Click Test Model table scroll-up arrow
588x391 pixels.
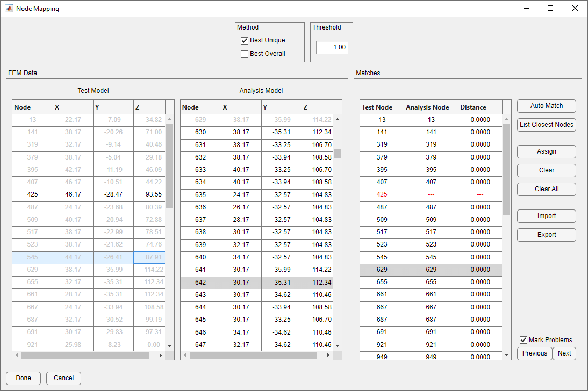pyautogui.click(x=169, y=119)
